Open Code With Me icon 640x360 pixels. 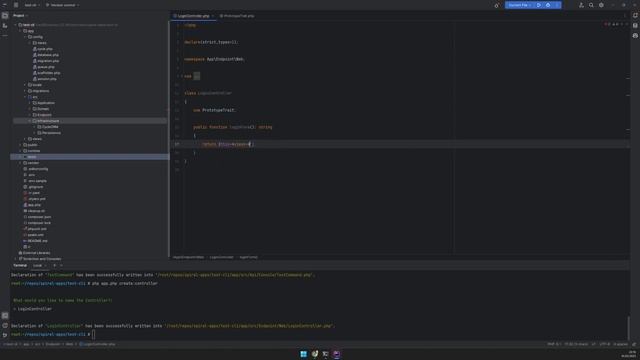pos(581,5)
